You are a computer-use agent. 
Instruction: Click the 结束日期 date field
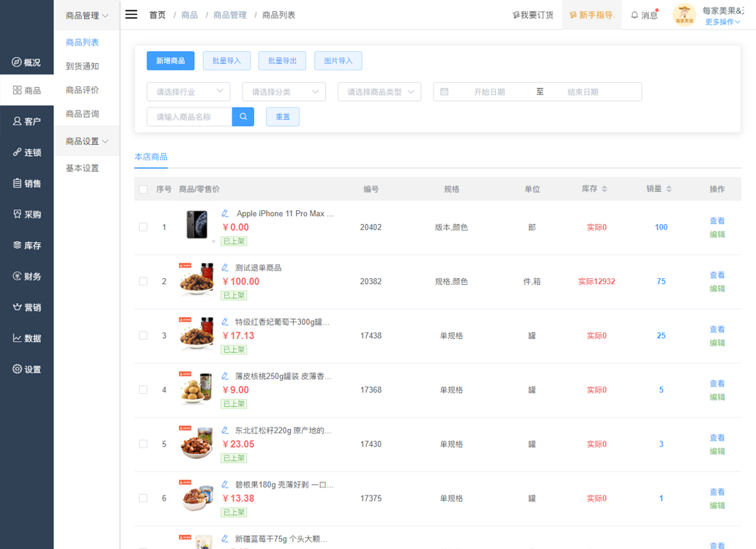tap(582, 91)
